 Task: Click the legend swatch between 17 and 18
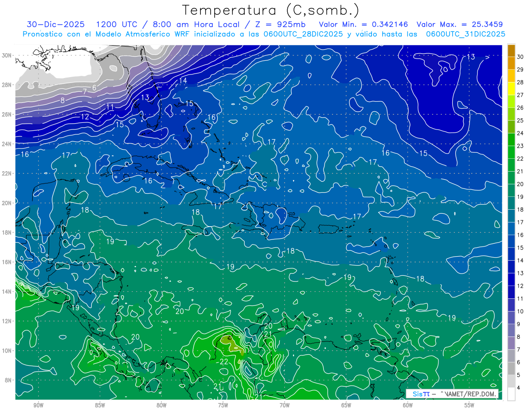511,216
